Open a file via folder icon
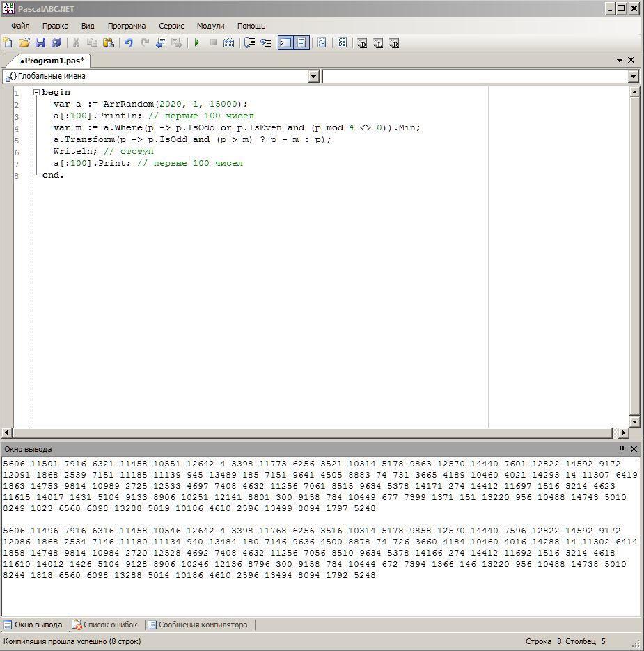This screenshot has width=644, height=651. pos(24,42)
